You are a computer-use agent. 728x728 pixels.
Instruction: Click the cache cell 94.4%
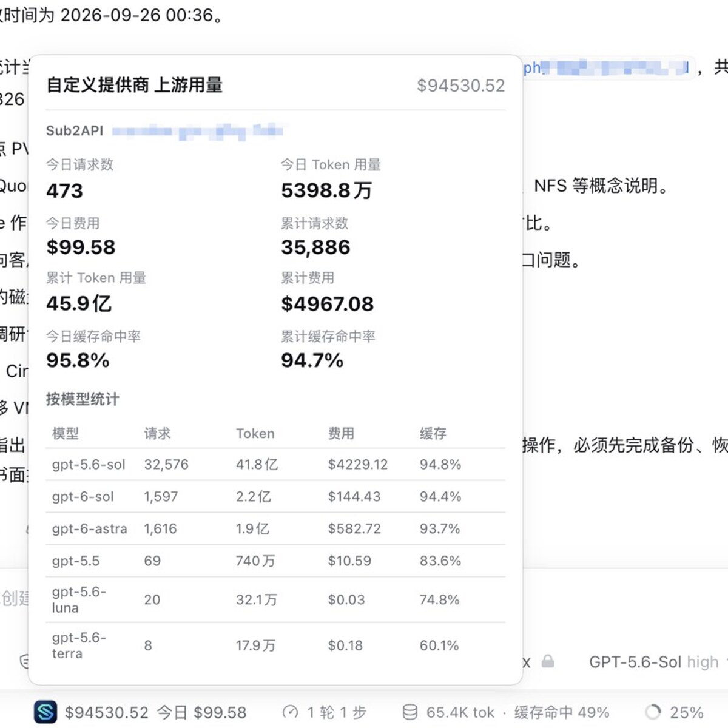click(440, 497)
